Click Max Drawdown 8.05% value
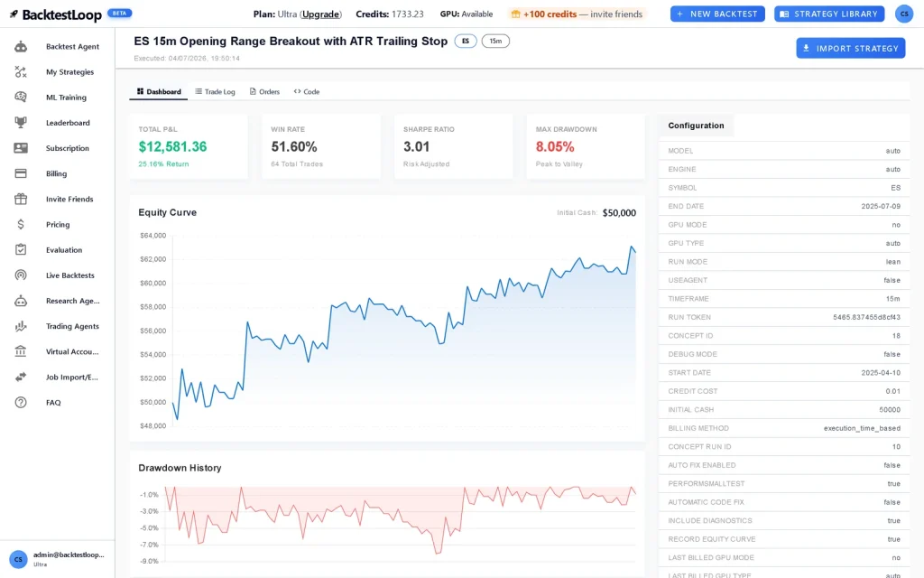The width and height of the screenshot is (924, 578). (x=555, y=146)
